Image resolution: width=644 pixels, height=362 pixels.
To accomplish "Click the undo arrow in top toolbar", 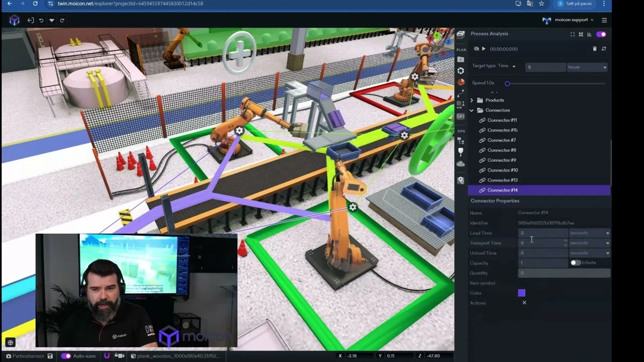I will pyautogui.click(x=41, y=21).
